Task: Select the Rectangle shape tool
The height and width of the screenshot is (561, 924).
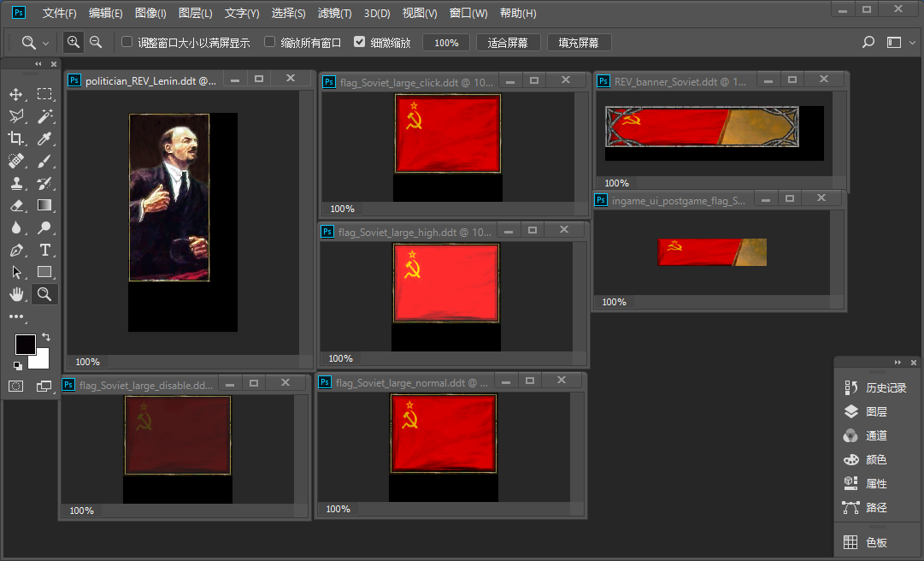Action: [x=44, y=272]
